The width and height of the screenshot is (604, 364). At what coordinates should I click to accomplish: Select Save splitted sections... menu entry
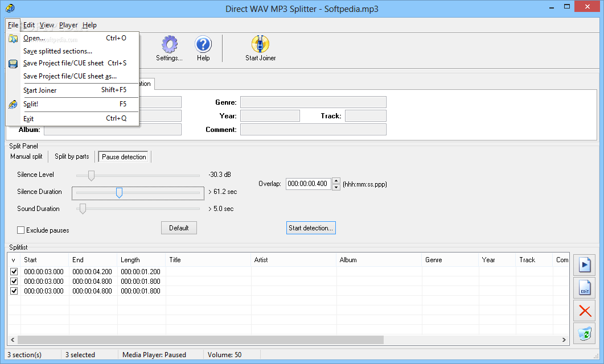[x=72, y=51]
